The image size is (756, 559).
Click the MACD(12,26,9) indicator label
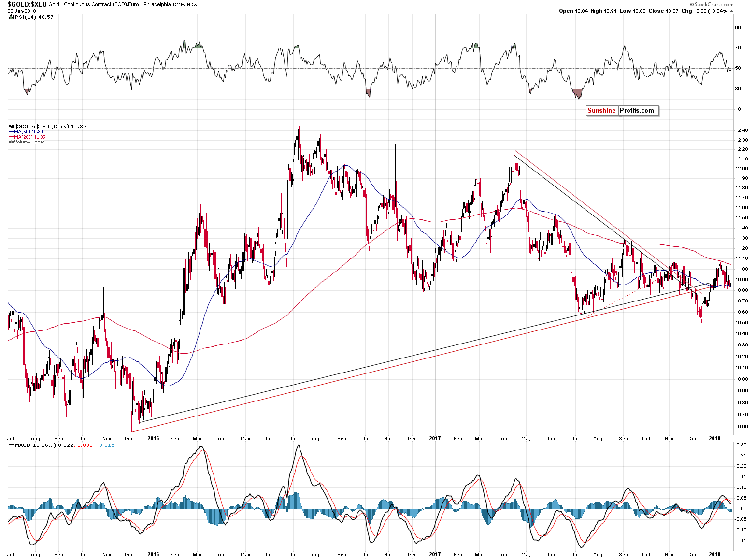35,445
